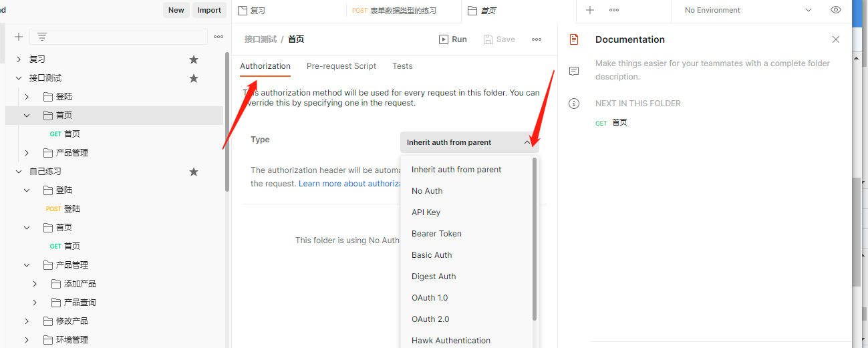Click the folder description placeholder text

click(712, 70)
